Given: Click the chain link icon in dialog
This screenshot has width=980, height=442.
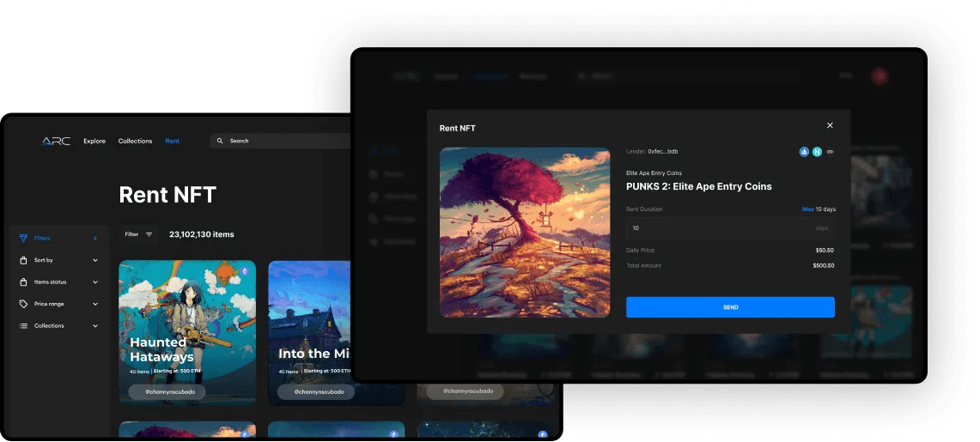Looking at the screenshot, I should [x=830, y=152].
